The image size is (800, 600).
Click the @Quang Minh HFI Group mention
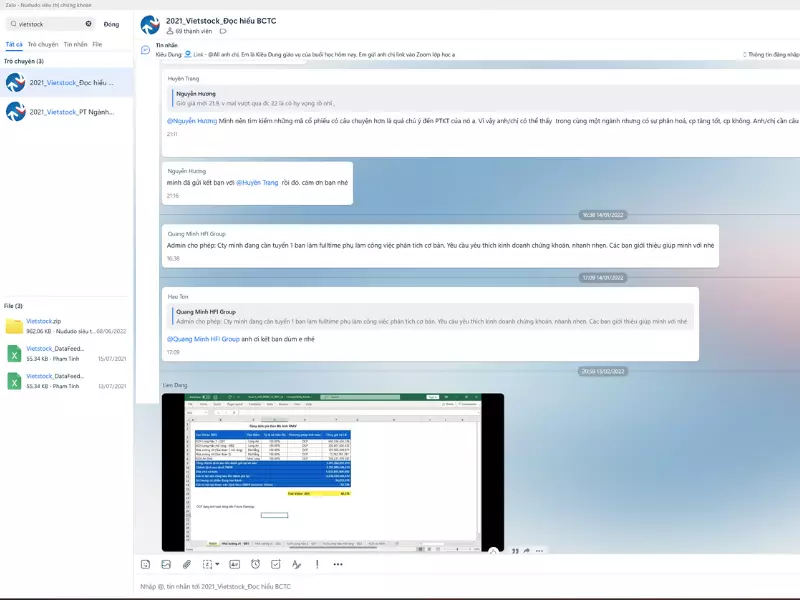(203, 339)
